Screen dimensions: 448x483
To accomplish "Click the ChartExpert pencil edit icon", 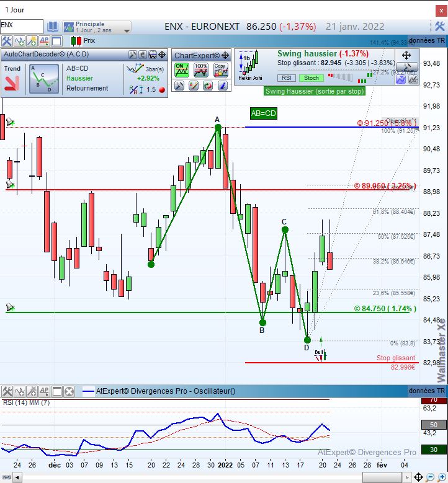I will tap(194, 86).
